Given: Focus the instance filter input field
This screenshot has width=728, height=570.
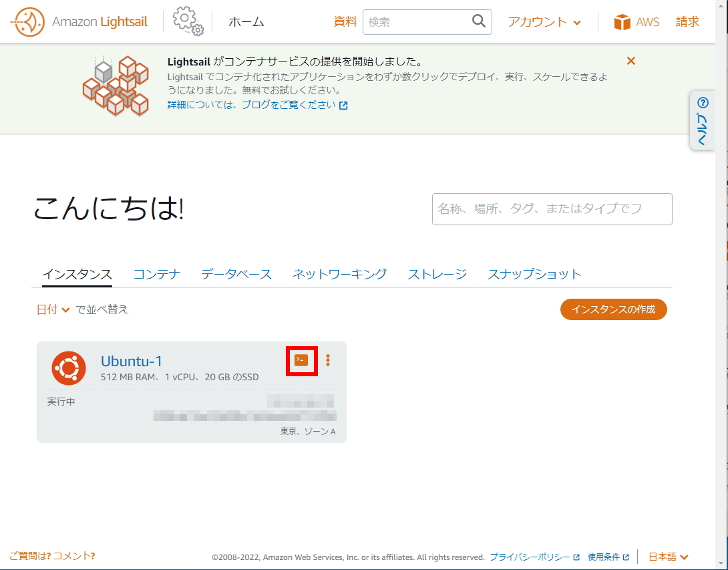Looking at the screenshot, I should pyautogui.click(x=552, y=209).
